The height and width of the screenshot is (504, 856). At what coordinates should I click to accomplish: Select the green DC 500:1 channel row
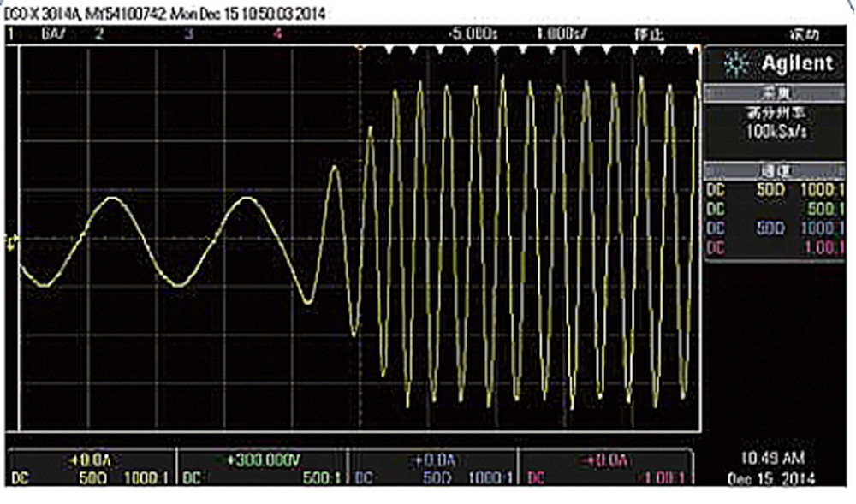(776, 208)
